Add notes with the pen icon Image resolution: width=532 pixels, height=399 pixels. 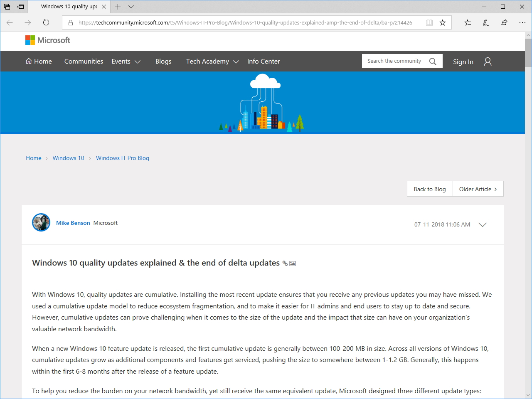[486, 23]
